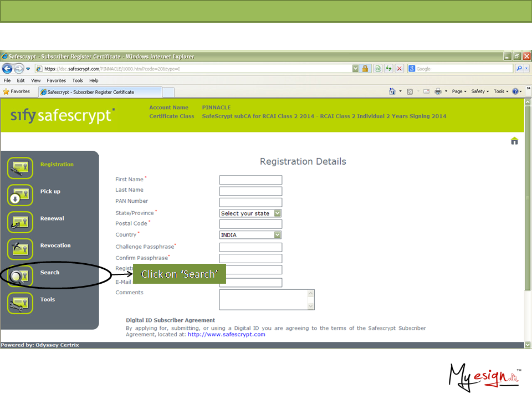This screenshot has width=532, height=399.
Task: Open the Tools menu in menu bar
Action: pos(78,80)
